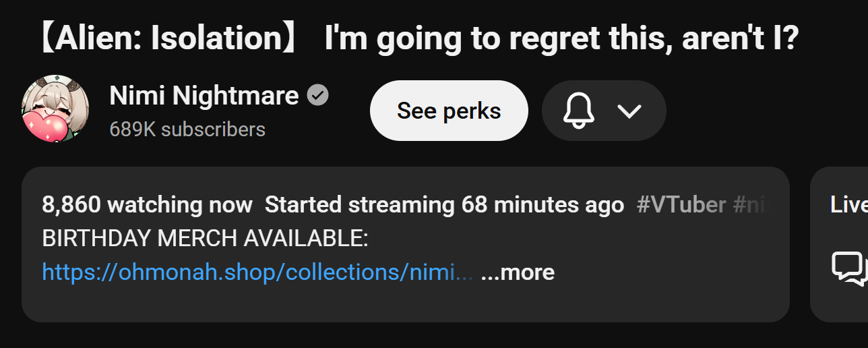Click the Alien: Isolation video title
Image resolution: width=868 pixels, height=348 pixels.
[418, 38]
